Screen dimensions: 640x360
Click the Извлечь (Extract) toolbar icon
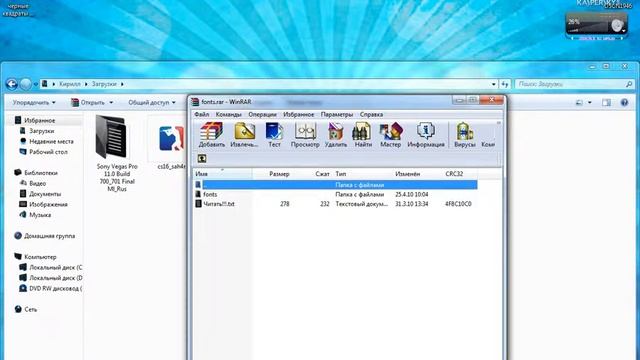click(244, 135)
